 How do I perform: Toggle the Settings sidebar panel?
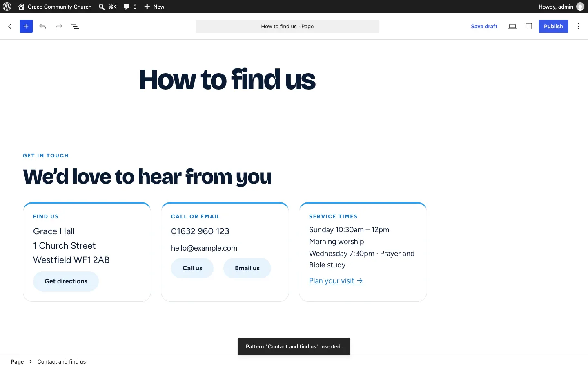(x=529, y=26)
